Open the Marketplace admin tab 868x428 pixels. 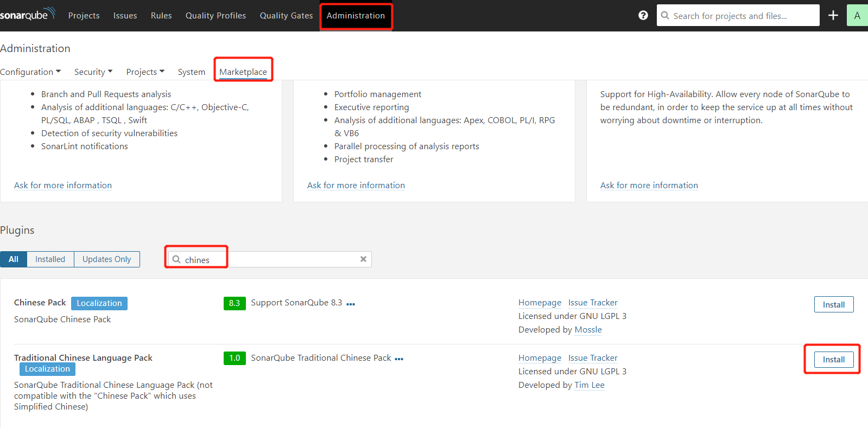(243, 72)
